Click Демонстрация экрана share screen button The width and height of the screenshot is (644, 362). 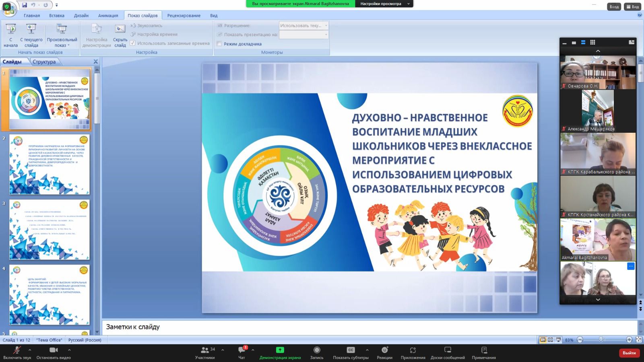point(280,353)
